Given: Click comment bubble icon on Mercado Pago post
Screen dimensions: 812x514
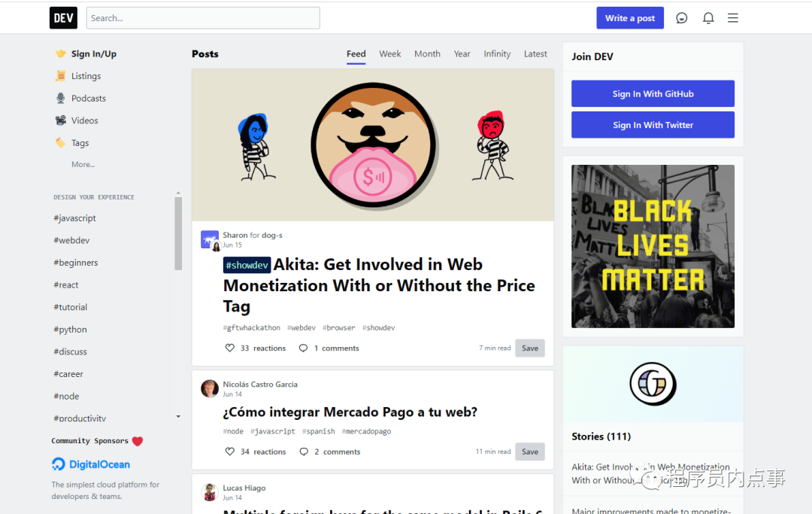Looking at the screenshot, I should point(304,452).
